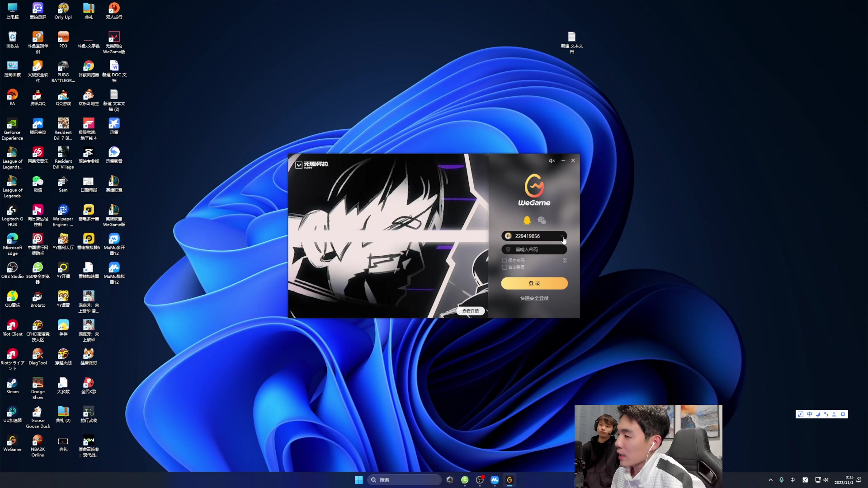
Task: Open the 控制面板 desktop icon
Action: (x=12, y=69)
